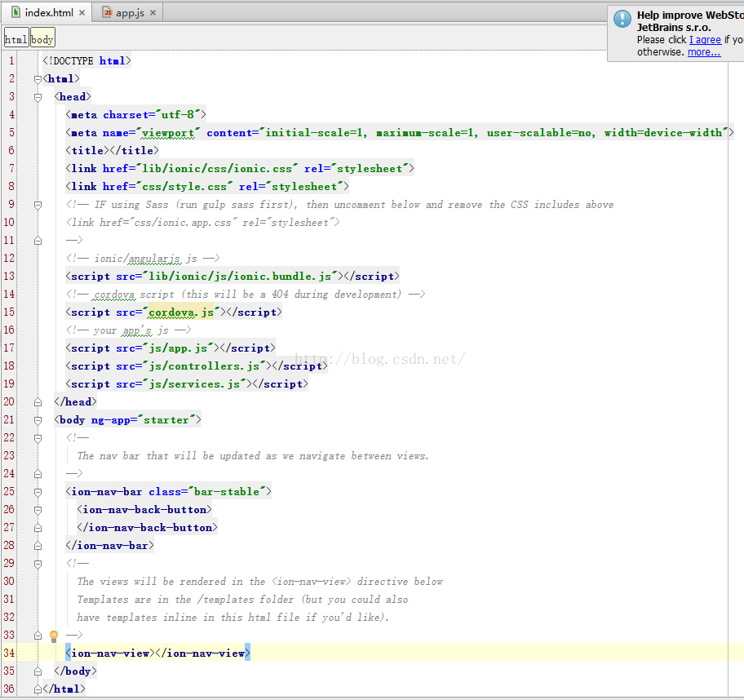The height and width of the screenshot is (700, 744).
Task: Click the "The nav bar that will be updated" comment
Action: coord(253,456)
